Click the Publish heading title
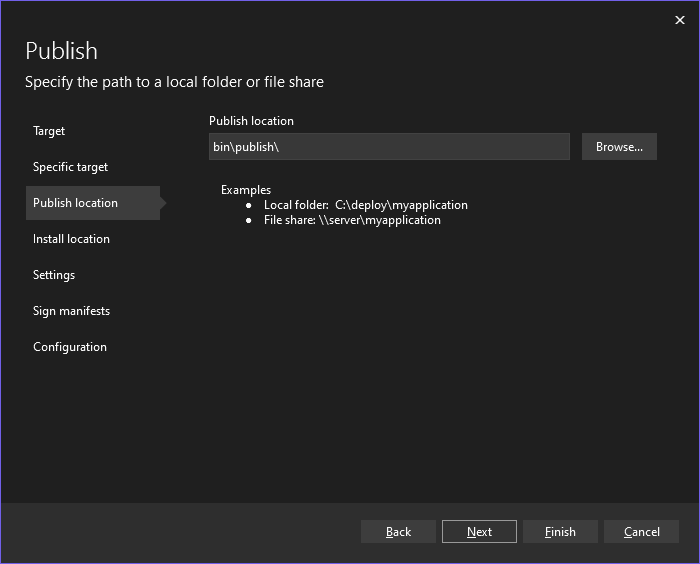 tap(61, 51)
